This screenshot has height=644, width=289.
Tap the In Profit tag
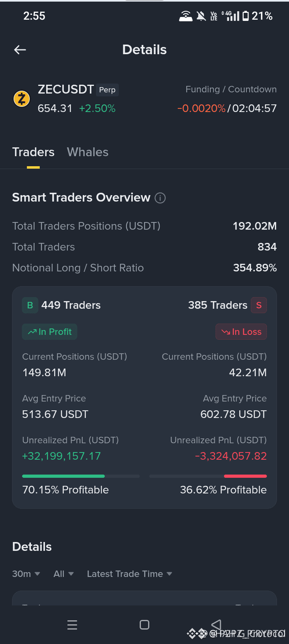point(49,332)
